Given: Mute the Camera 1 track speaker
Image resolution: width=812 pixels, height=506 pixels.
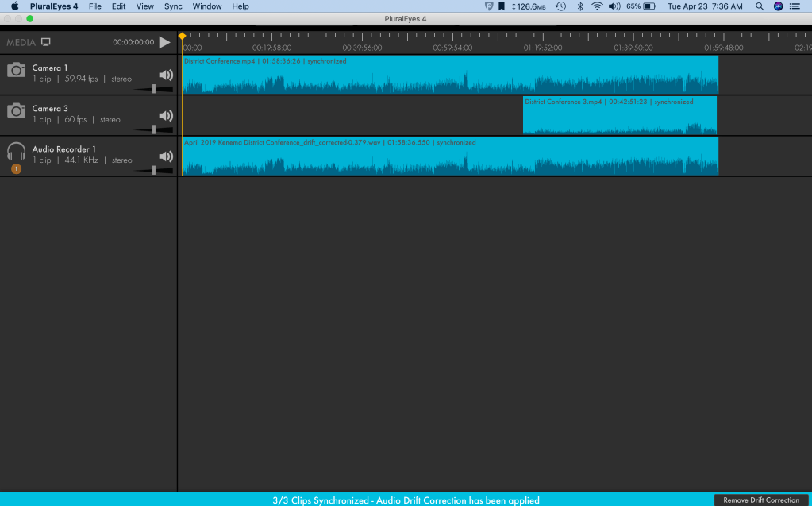Looking at the screenshot, I should [165, 75].
